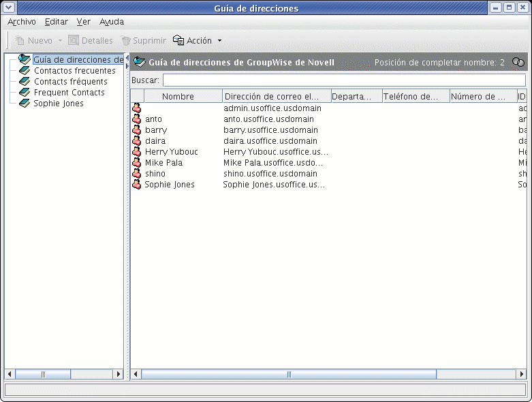Viewport: 532px width, 402px height.
Task: Click admin.usoffice.usdomain email address
Action: tap(272, 108)
